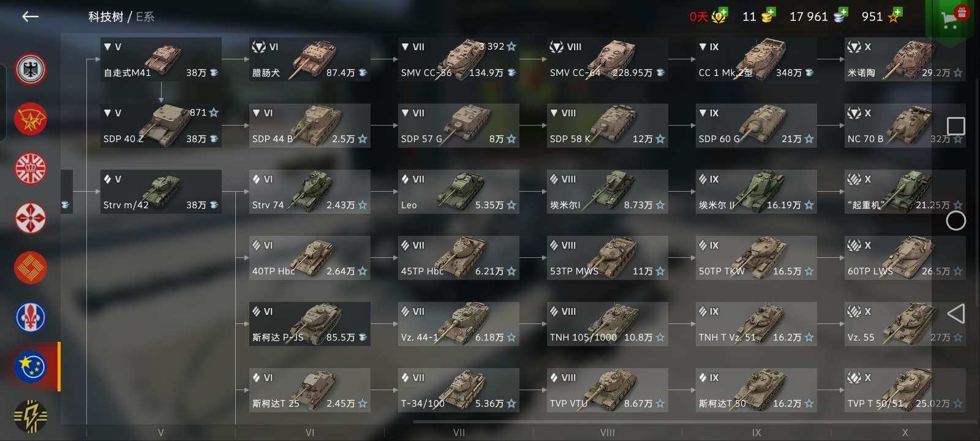Viewport: 980px width, 441px height.
Task: Tap the Android home circle button
Action: pyautogui.click(x=956, y=221)
